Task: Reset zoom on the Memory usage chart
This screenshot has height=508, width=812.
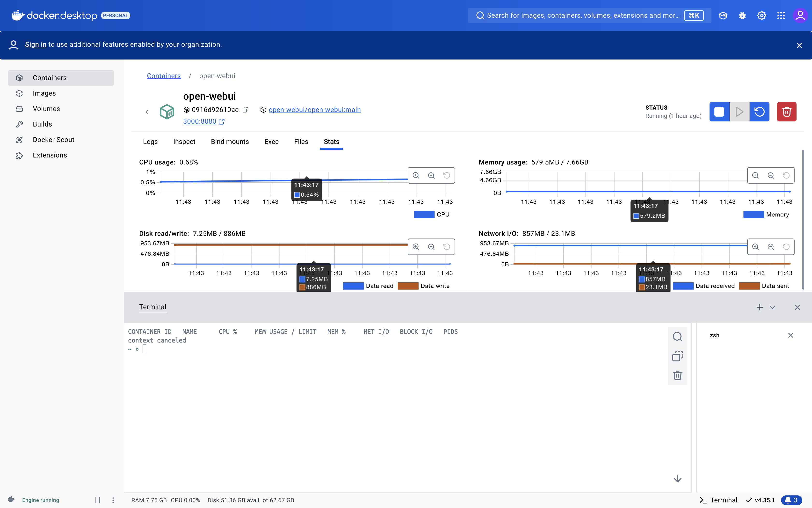Action: [786, 175]
